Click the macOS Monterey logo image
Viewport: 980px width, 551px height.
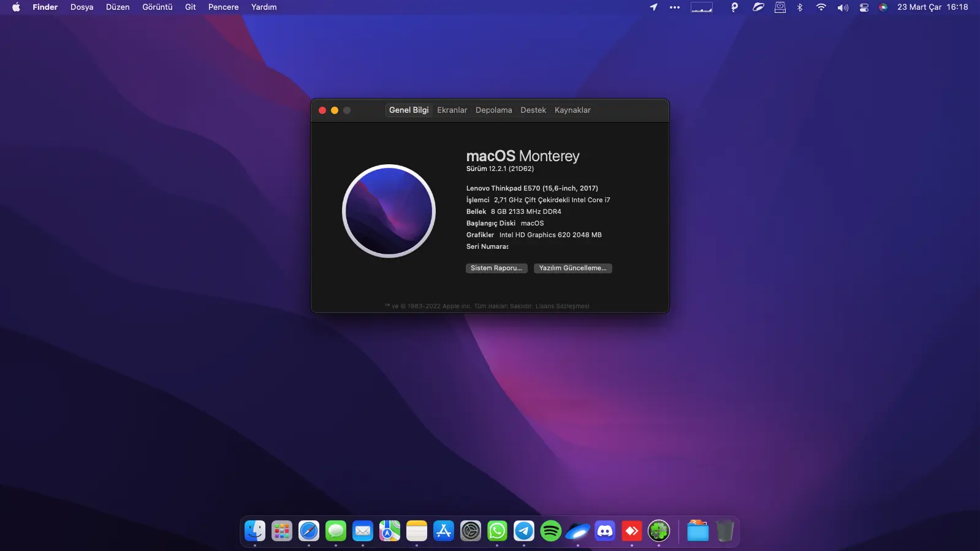click(389, 211)
